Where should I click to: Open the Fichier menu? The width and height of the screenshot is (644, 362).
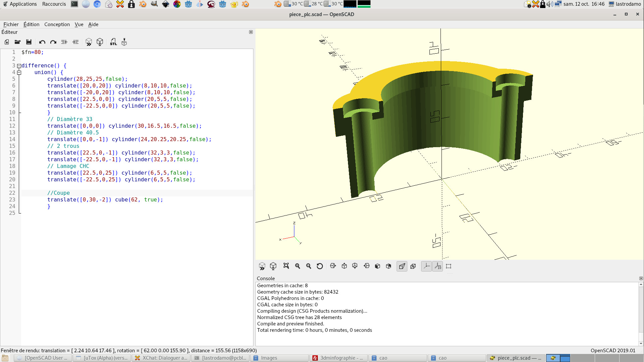pos(11,24)
